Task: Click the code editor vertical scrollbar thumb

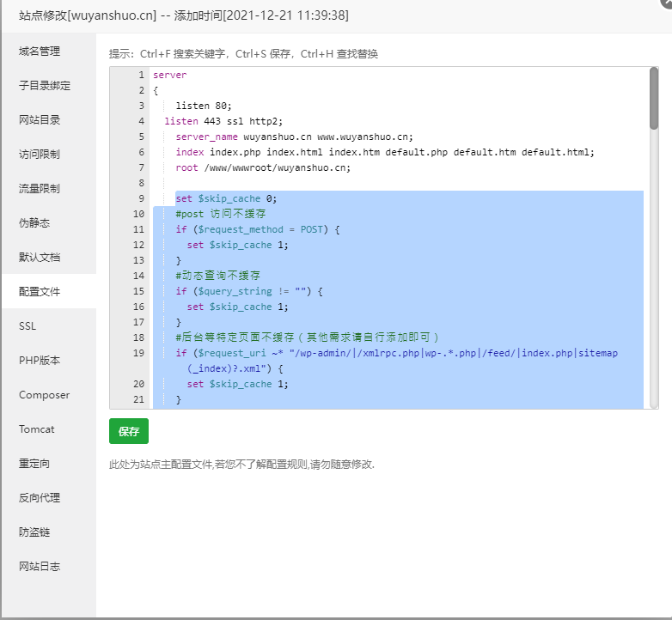Action: (x=654, y=98)
